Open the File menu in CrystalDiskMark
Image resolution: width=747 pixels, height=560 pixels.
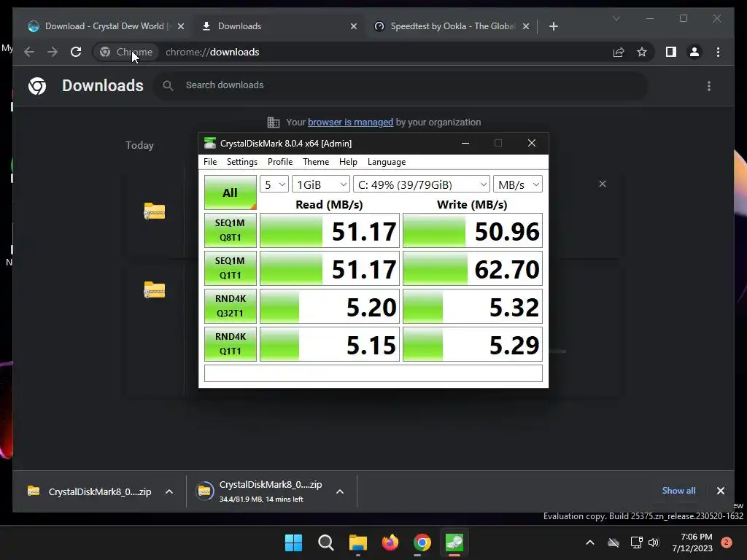pos(210,162)
